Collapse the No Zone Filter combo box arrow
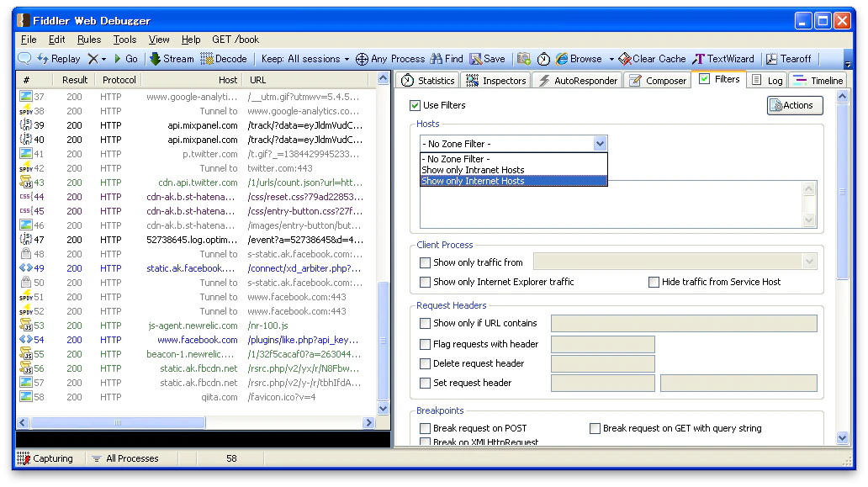The height and width of the screenshot is (487, 868). coord(600,144)
